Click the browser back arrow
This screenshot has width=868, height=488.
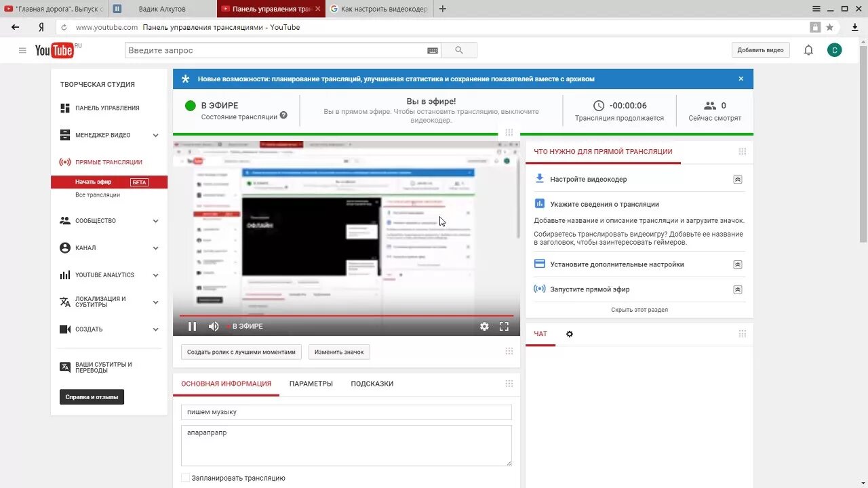16,27
